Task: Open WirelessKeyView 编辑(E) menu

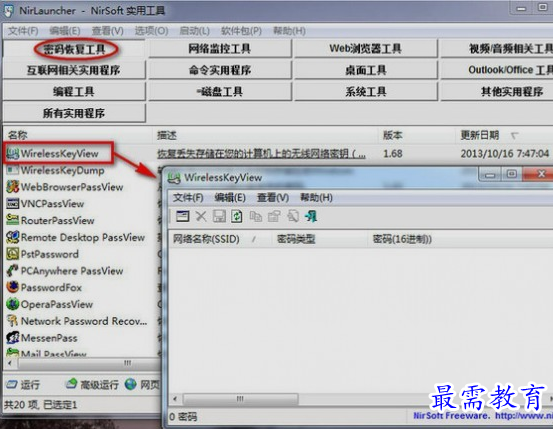Action: click(230, 198)
